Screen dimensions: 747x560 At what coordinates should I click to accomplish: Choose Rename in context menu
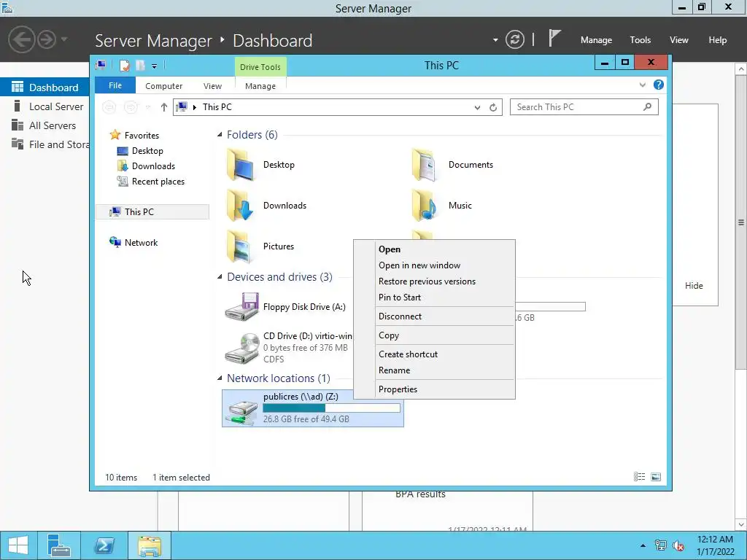pyautogui.click(x=394, y=370)
